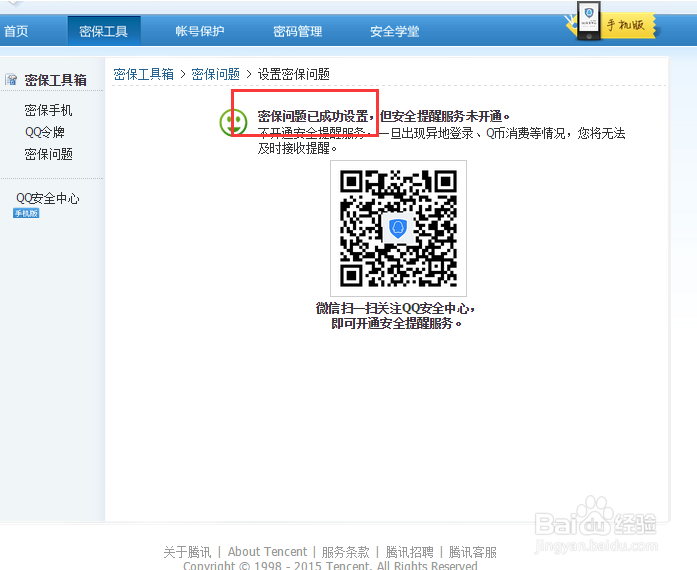697x570 pixels.
Task: Click the 手机版 banner button
Action: tap(629, 25)
